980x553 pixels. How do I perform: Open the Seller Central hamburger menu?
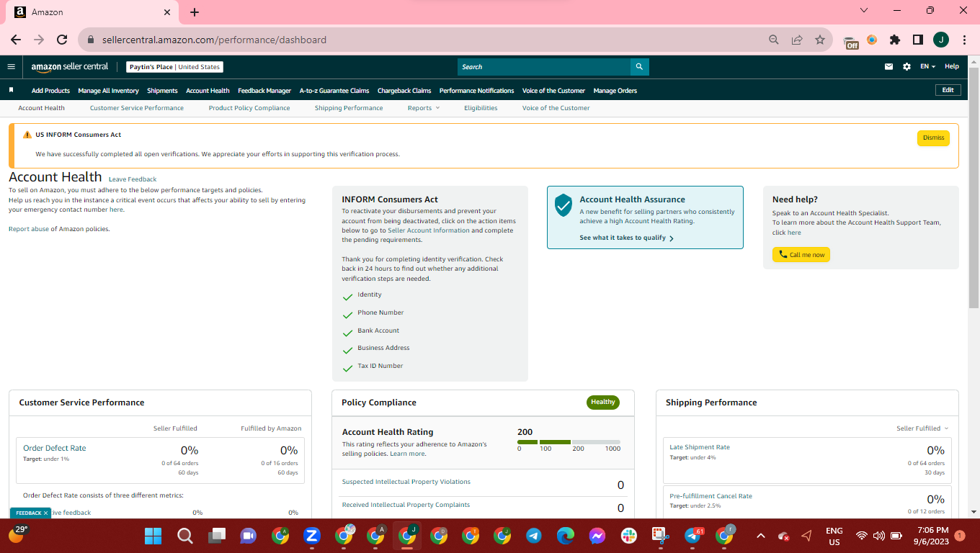11,66
